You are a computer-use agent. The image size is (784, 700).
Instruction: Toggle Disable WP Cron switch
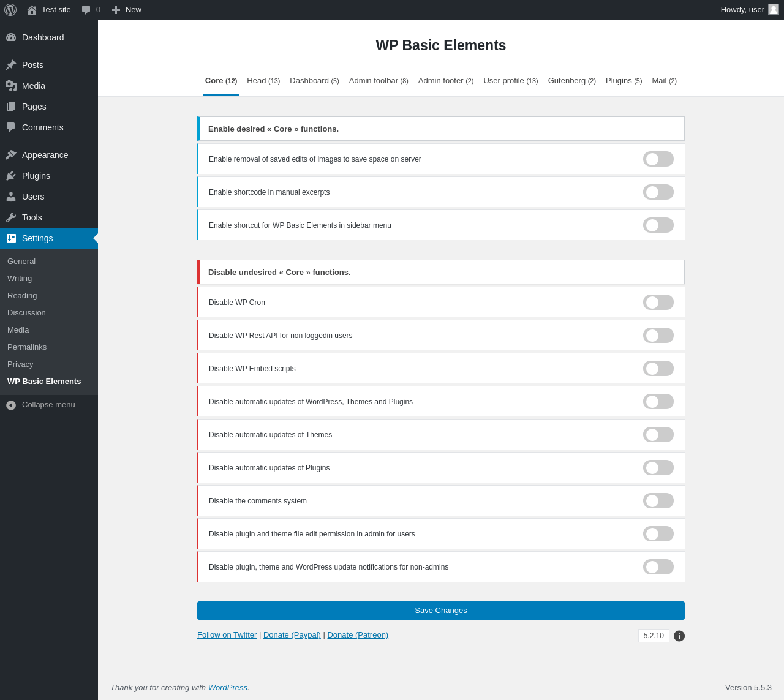tap(658, 303)
